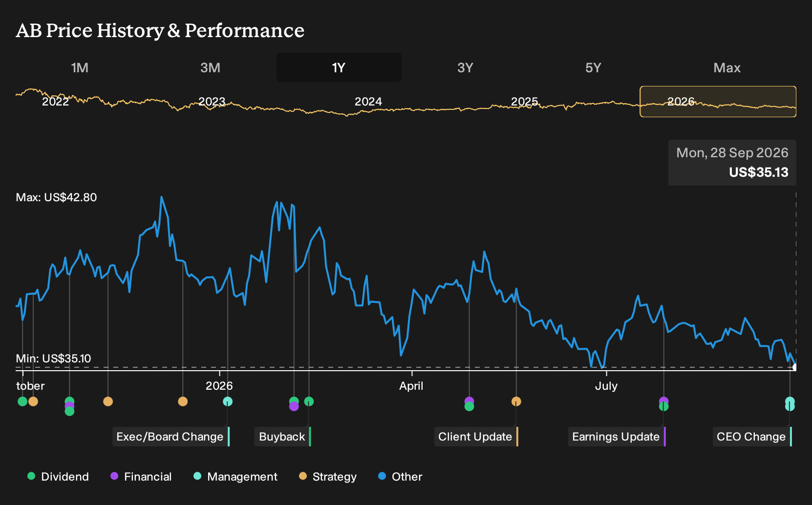Screen dimensions: 812x505
Task: Toggle the Strategy legend filter
Action: coord(328,477)
